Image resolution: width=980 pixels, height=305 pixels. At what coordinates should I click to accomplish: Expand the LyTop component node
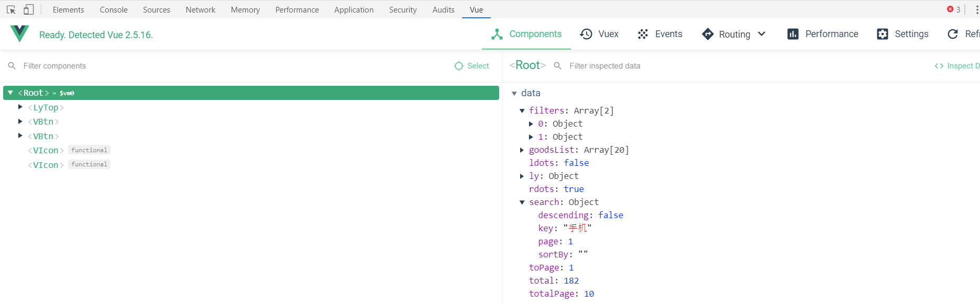coord(20,107)
